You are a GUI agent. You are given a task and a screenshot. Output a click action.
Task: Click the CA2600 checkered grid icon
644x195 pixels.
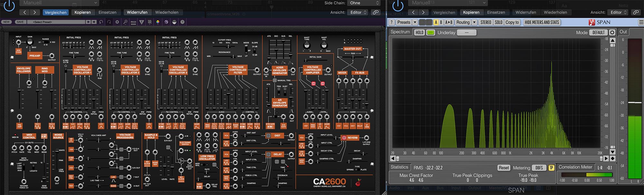coord(150,22)
